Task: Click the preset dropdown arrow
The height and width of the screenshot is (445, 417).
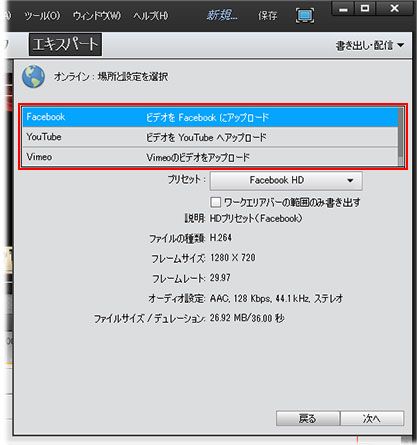Action: click(x=350, y=181)
